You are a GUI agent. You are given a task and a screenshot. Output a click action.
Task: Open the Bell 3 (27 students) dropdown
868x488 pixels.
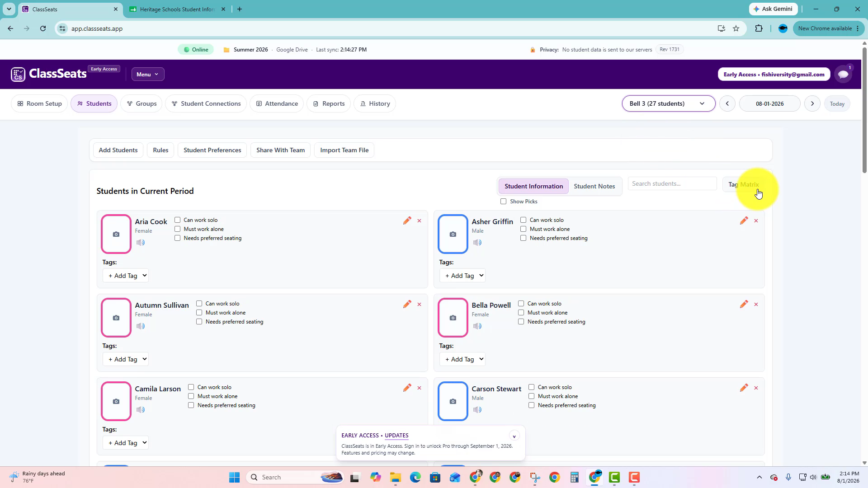pyautogui.click(x=668, y=103)
